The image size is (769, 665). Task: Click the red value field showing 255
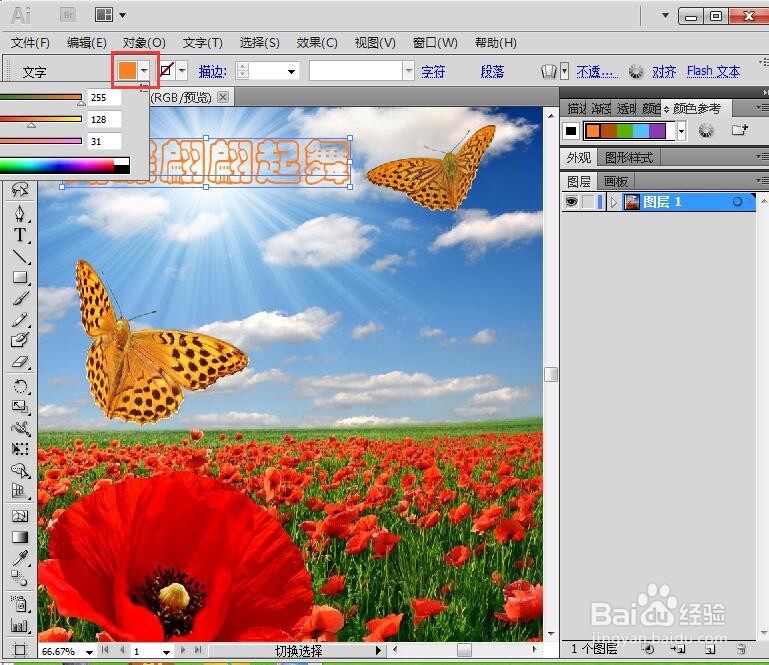104,98
